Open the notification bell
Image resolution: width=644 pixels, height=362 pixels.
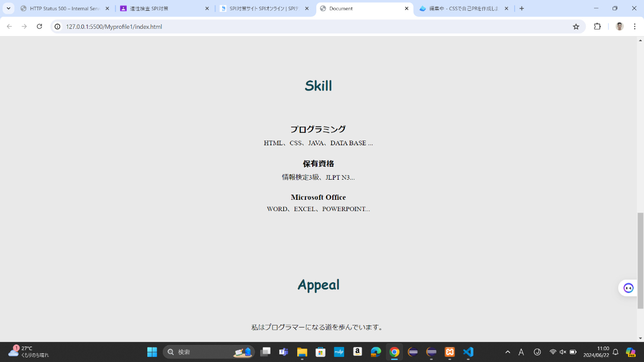pos(616,352)
